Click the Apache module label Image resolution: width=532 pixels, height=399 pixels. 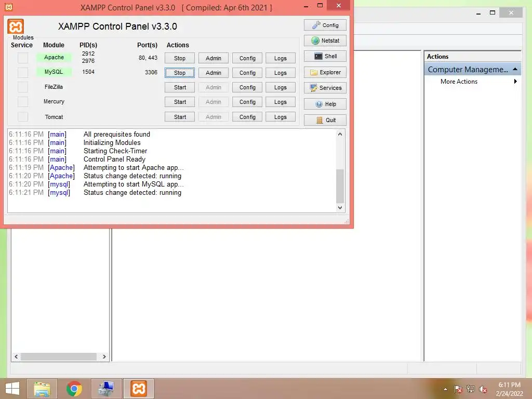(x=54, y=57)
